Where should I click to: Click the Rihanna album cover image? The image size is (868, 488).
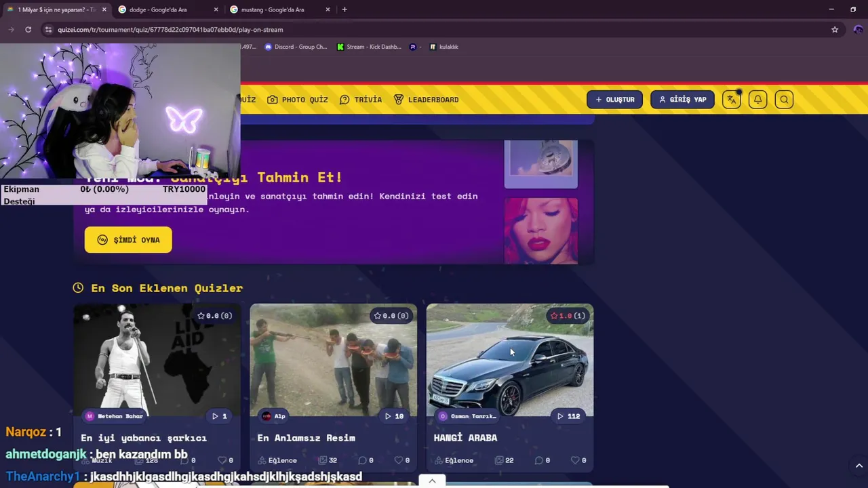541,230
